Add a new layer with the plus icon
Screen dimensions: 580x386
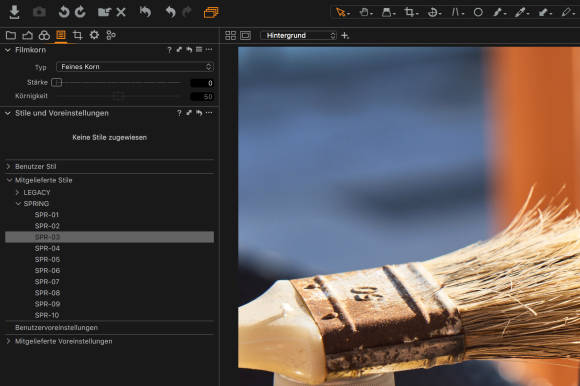(345, 35)
